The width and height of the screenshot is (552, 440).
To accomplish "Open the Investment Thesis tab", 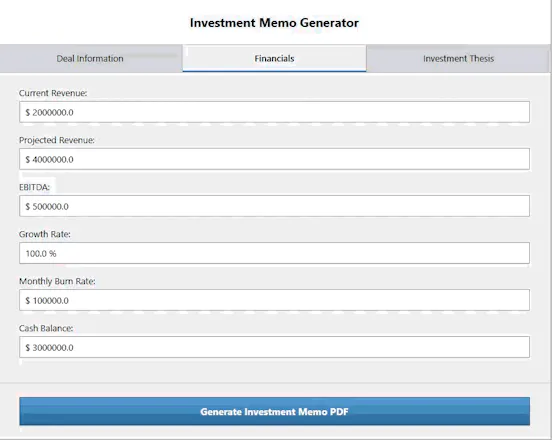I will (x=458, y=58).
